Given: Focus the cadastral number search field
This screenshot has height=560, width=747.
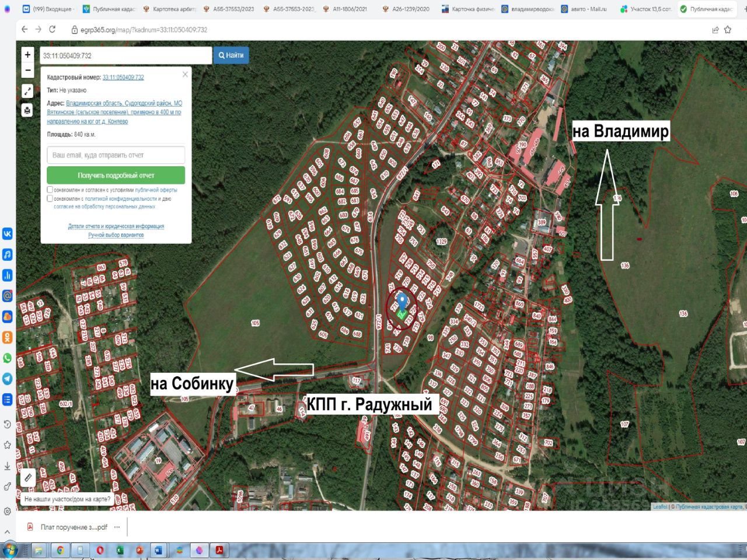Looking at the screenshot, I should point(126,55).
